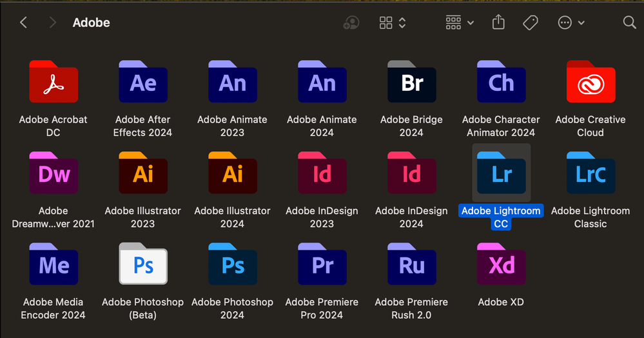Click the Share toolbar button

click(498, 22)
